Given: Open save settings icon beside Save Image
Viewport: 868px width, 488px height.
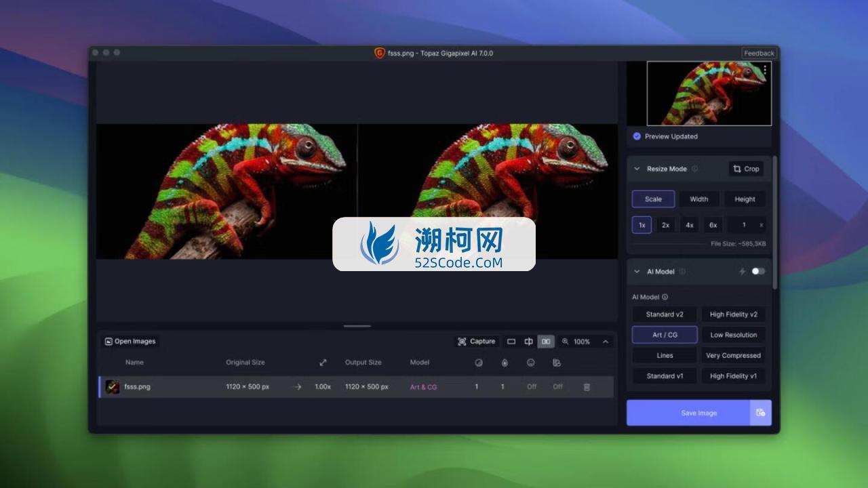Looking at the screenshot, I should point(760,413).
